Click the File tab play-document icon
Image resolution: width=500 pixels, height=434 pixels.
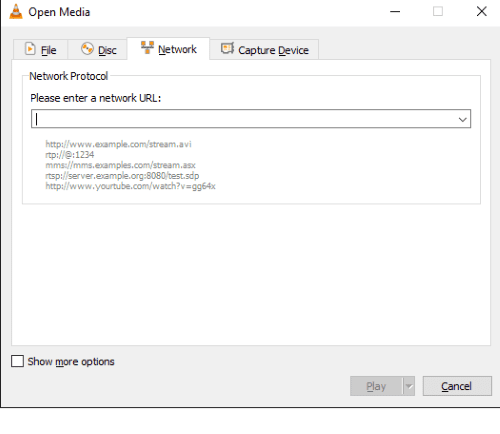(30, 49)
